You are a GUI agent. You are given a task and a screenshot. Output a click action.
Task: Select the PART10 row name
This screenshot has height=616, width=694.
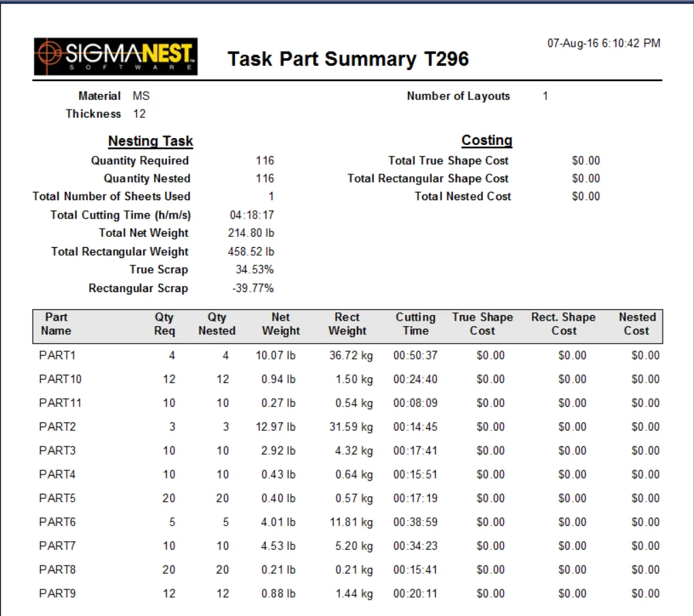60,379
